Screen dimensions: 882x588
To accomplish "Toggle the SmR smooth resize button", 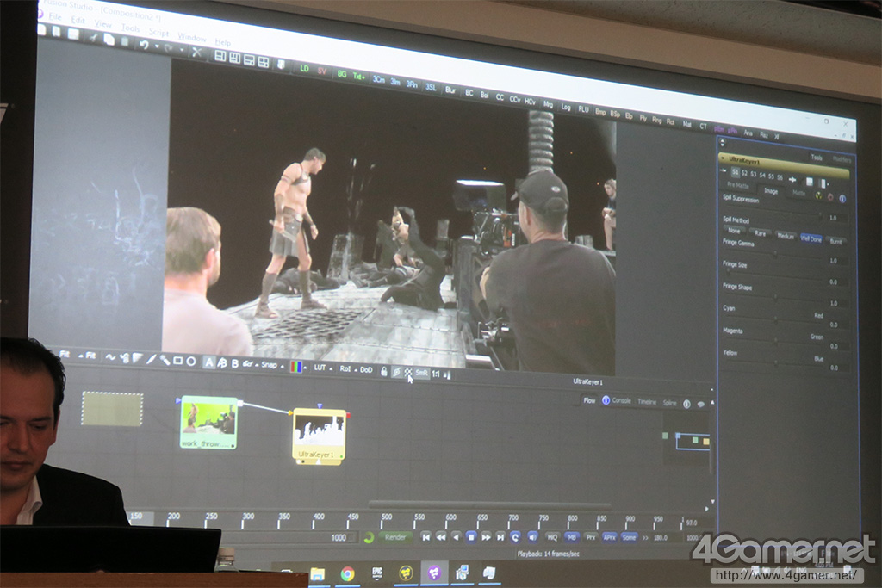I will pos(421,373).
